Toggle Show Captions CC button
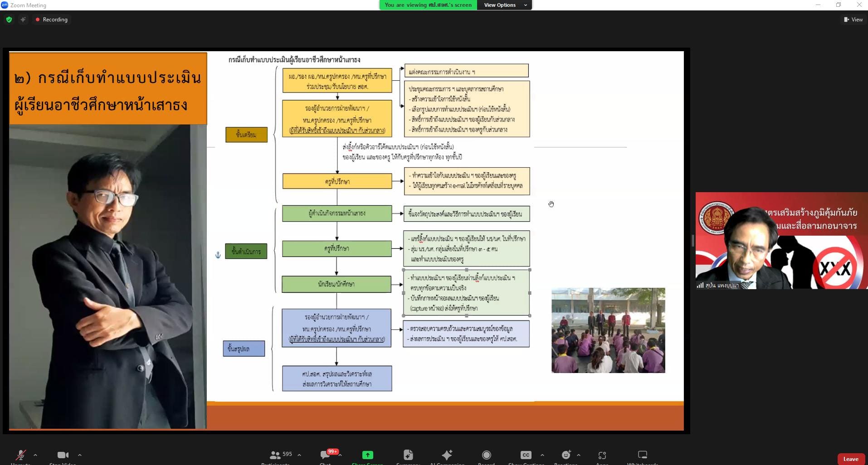Image resolution: width=868 pixels, height=465 pixels. 526,455
